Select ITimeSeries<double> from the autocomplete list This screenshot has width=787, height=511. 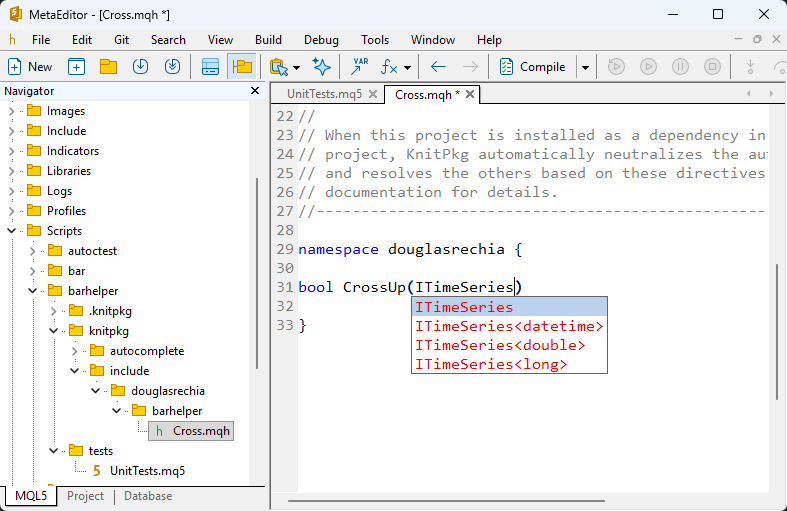(500, 345)
